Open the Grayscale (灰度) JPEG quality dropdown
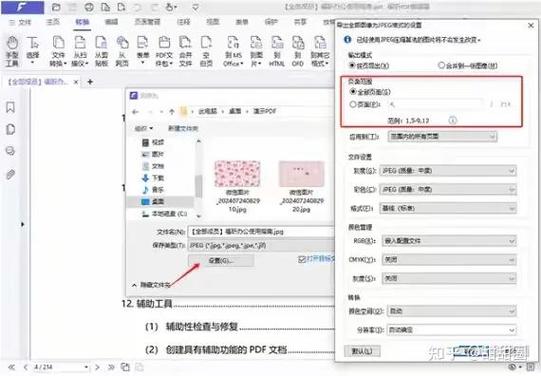541x376 pixels. [x=448, y=171]
